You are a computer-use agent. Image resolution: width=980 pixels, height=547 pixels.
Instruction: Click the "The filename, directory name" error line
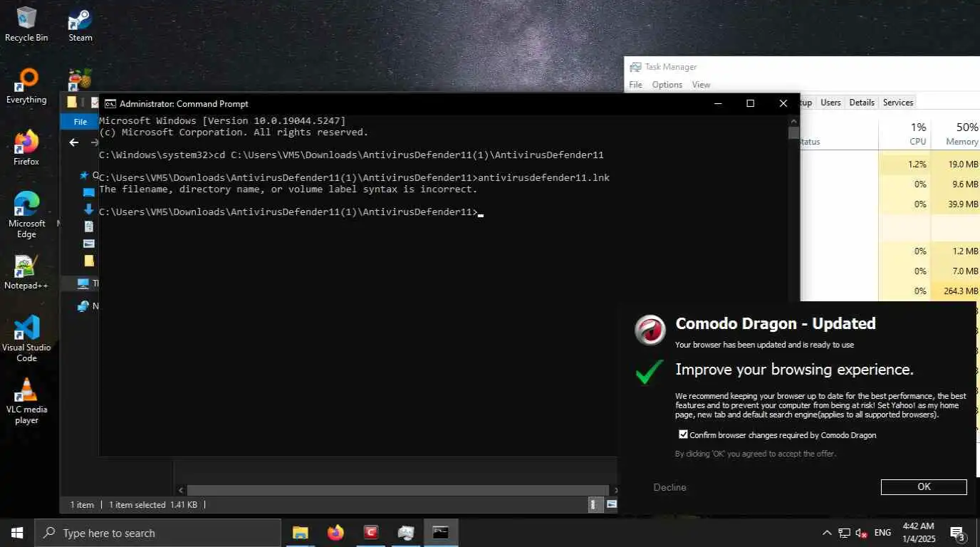(x=288, y=189)
